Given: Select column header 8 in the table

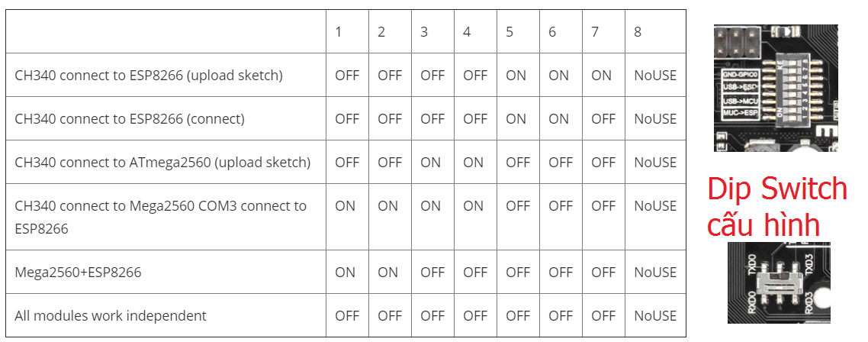Looking at the screenshot, I should click(x=638, y=32).
